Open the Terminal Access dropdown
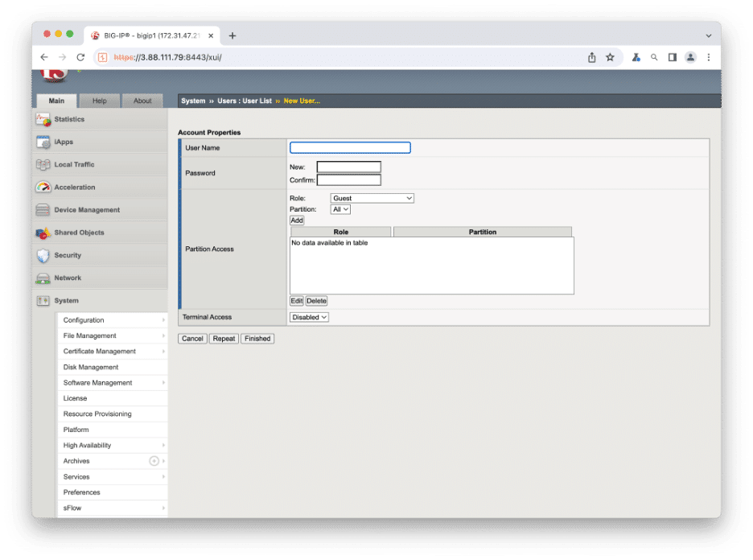 pos(309,318)
